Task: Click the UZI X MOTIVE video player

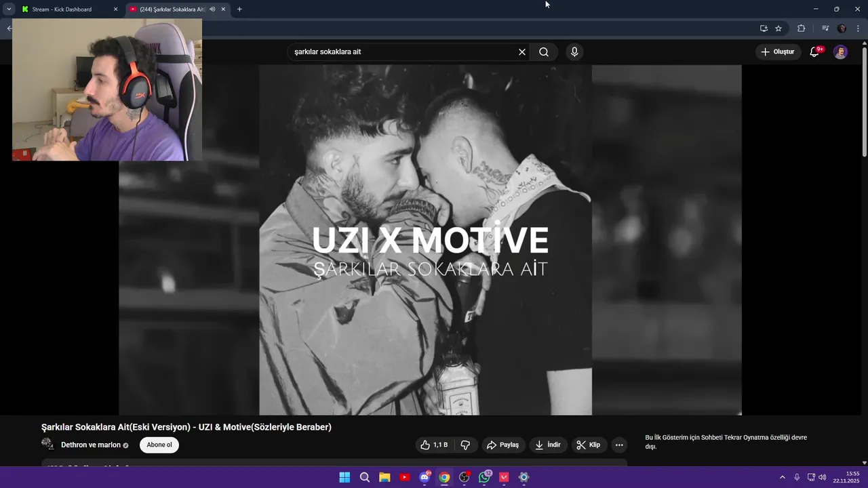Action: 430,240
